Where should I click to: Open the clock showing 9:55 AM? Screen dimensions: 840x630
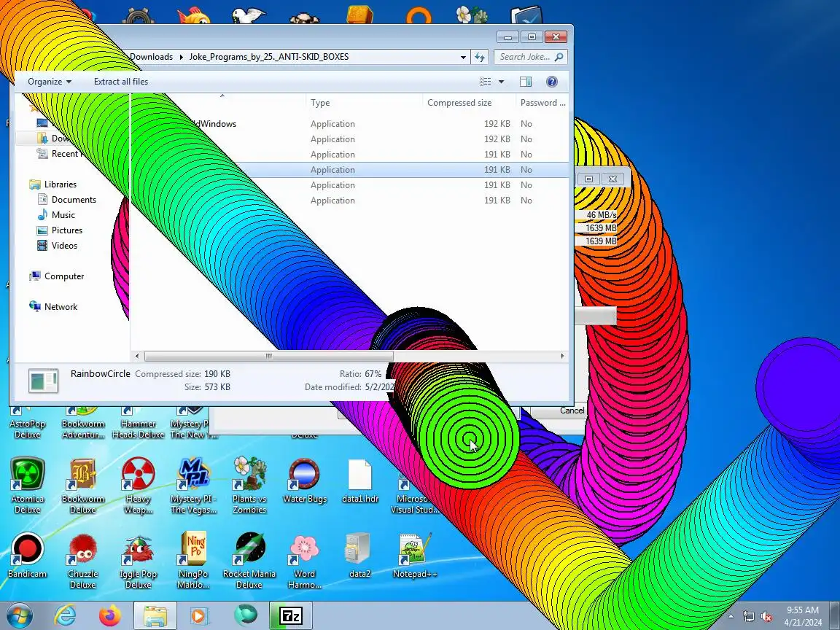coord(803,616)
